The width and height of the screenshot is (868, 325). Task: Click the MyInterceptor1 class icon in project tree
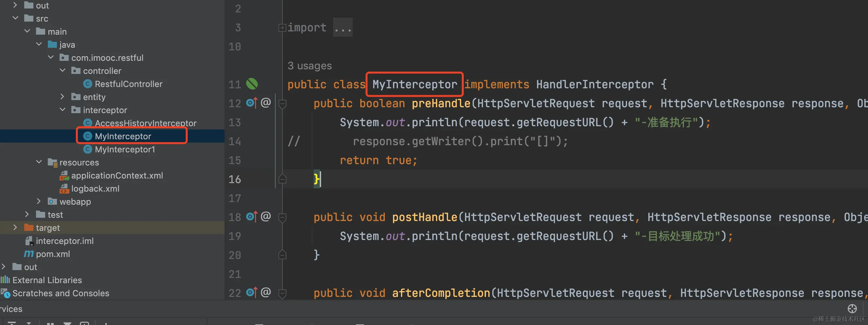88,149
